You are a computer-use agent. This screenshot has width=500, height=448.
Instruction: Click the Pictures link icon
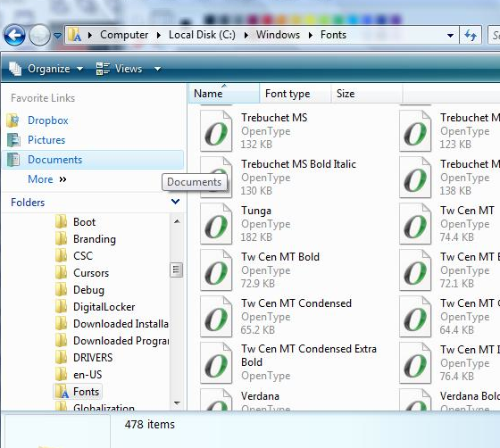pyautogui.click(x=13, y=140)
